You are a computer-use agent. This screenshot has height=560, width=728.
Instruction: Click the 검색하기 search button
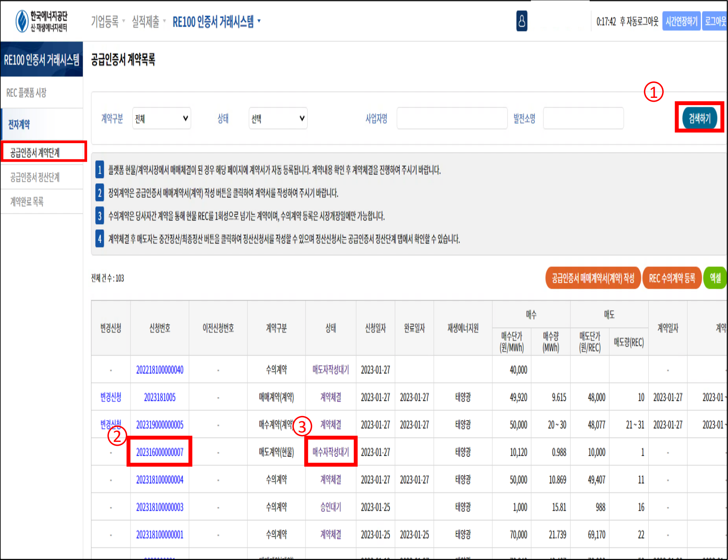(x=699, y=118)
